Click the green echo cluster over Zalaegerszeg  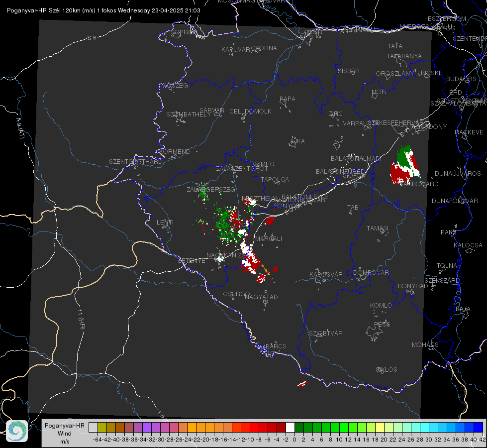click(204, 192)
